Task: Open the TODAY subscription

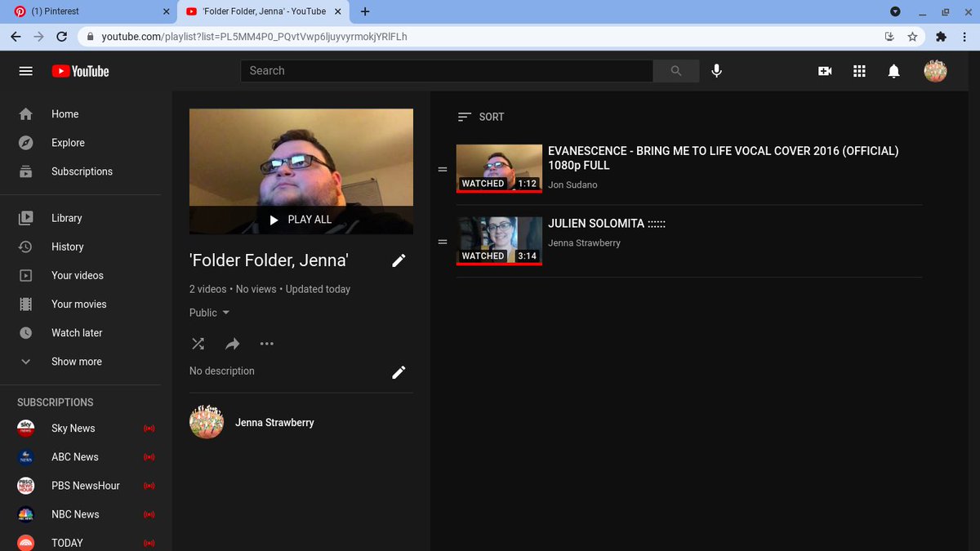Action: 80,543
